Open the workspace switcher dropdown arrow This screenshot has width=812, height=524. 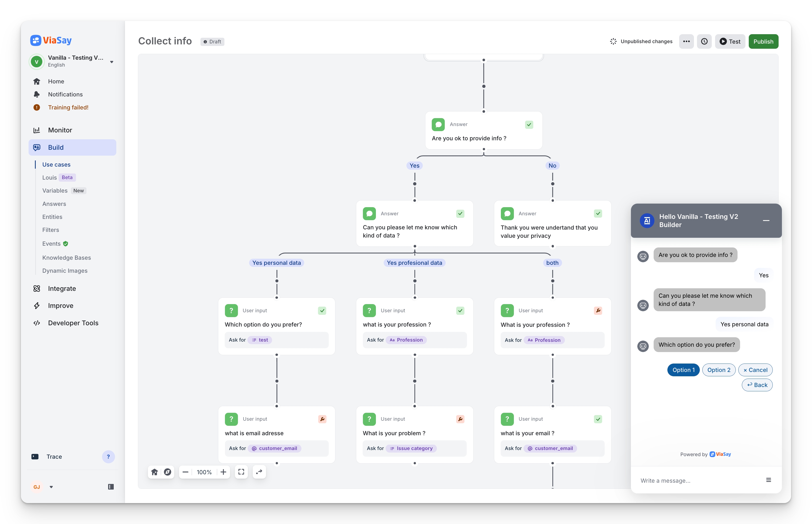tap(111, 62)
